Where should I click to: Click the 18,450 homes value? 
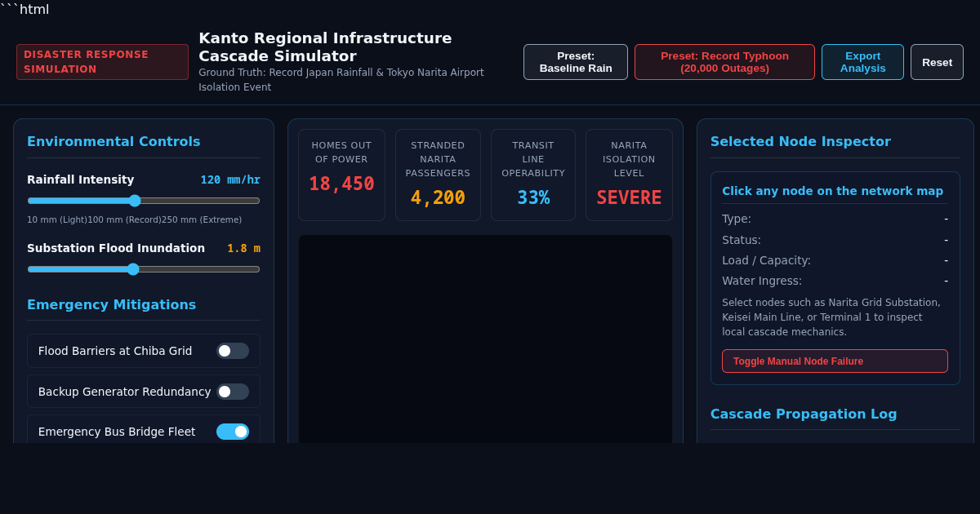click(341, 184)
